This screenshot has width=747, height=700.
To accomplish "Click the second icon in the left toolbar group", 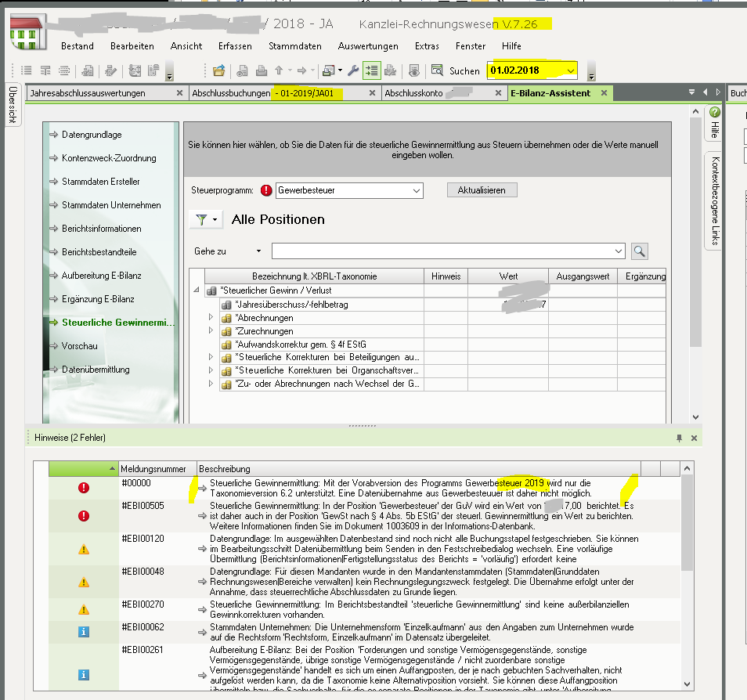I will coord(45,70).
